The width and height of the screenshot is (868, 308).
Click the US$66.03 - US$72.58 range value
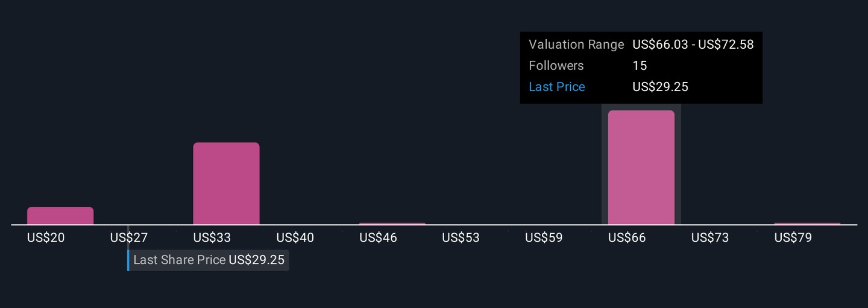(693, 45)
